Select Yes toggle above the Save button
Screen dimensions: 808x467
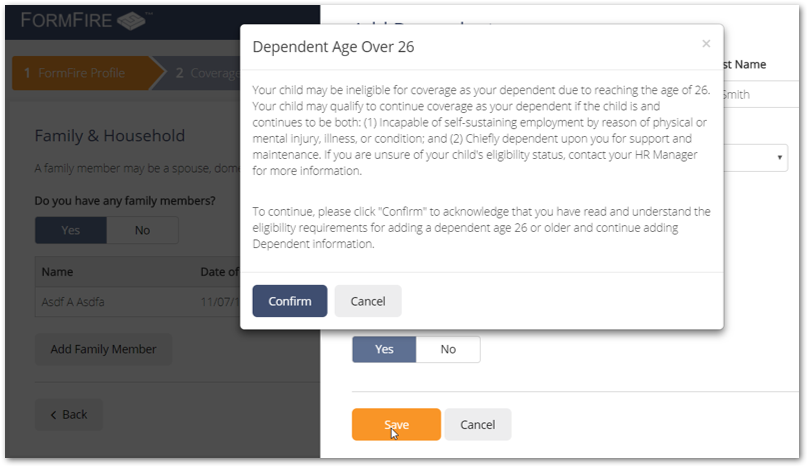[384, 349]
